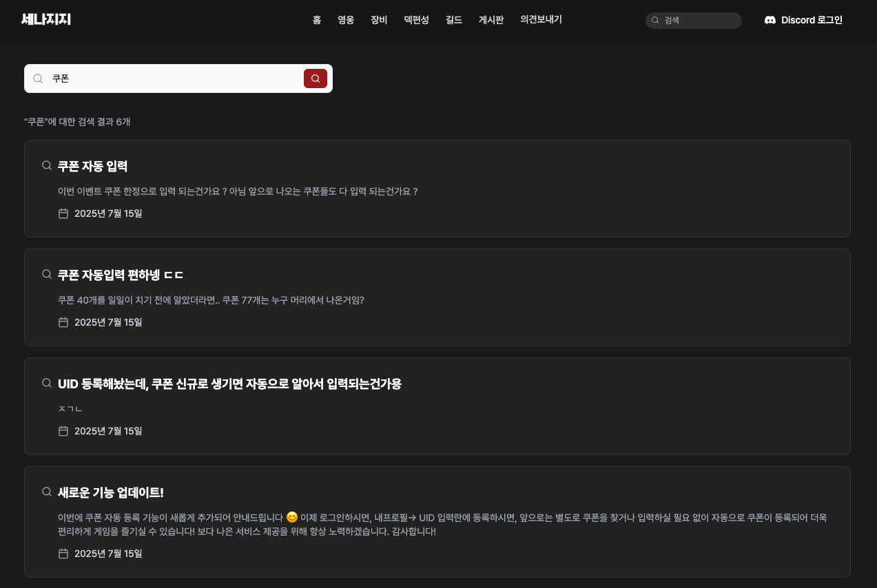Submit search with red magnifier button
Viewport: 877px width, 588px height.
click(x=316, y=78)
